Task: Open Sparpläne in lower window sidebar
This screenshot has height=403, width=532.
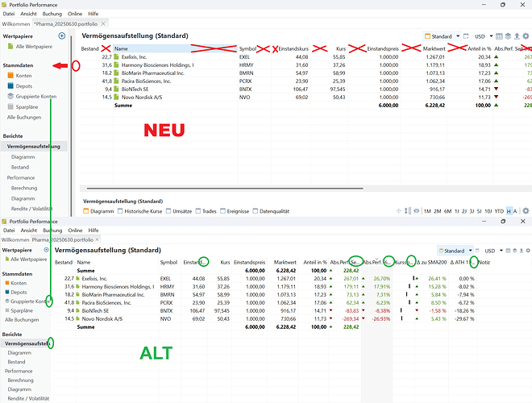Action: pyautogui.click(x=22, y=310)
